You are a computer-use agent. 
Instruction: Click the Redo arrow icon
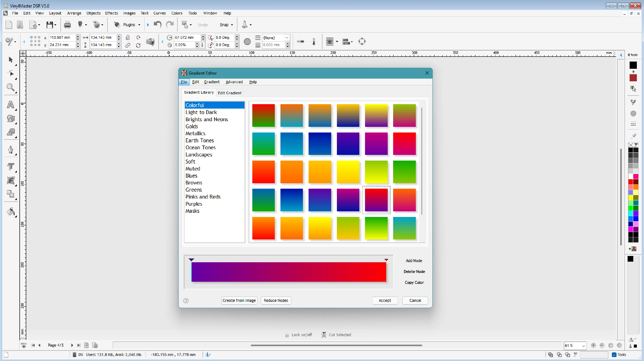pos(170,25)
